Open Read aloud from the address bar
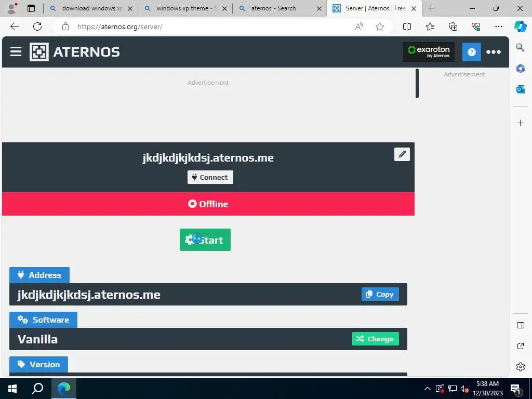The width and height of the screenshot is (532, 399). 359,26
